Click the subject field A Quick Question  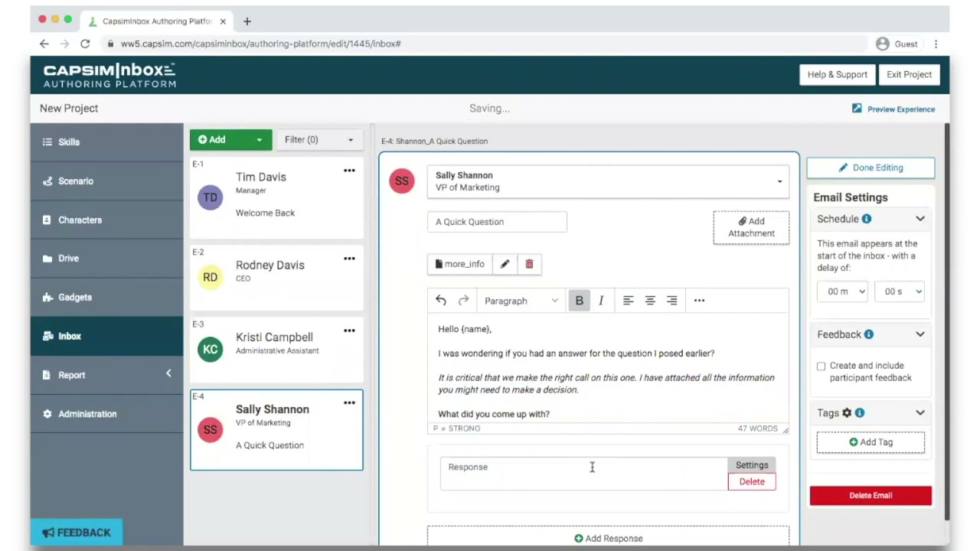(497, 222)
